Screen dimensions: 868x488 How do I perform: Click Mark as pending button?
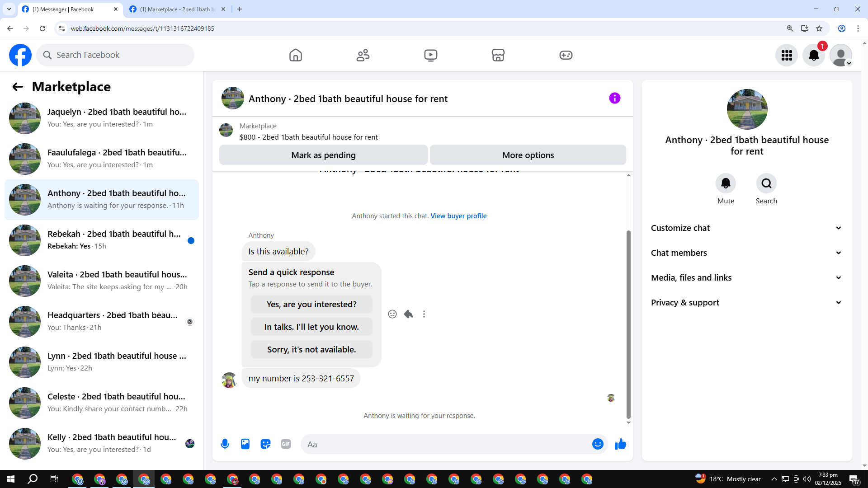[x=323, y=155]
